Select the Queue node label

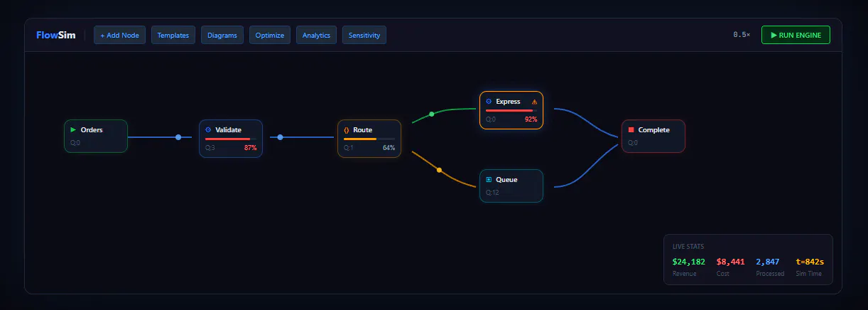[x=506, y=180]
